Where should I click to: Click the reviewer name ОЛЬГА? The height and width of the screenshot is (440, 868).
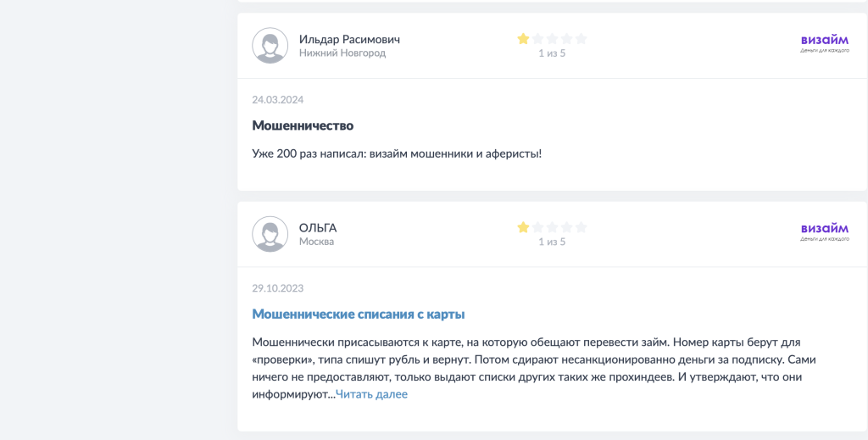318,227
